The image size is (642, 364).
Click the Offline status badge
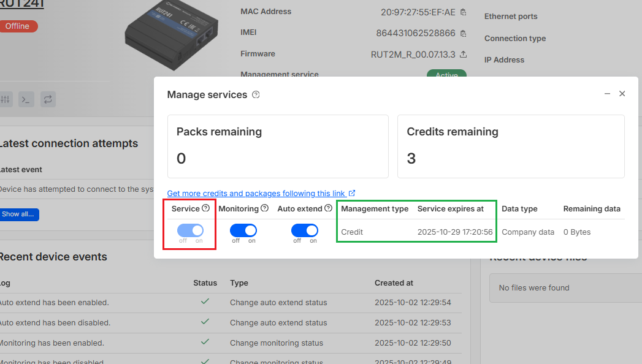click(x=18, y=26)
